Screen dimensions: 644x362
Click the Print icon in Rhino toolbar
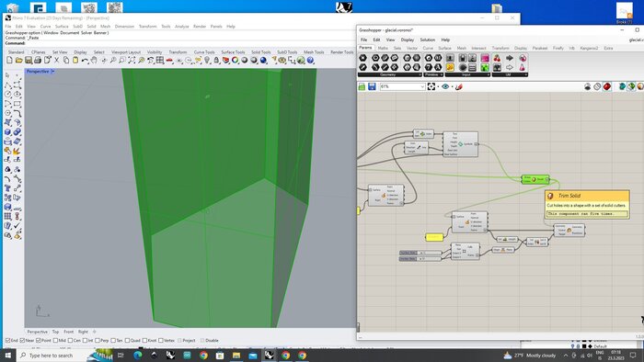point(38,61)
